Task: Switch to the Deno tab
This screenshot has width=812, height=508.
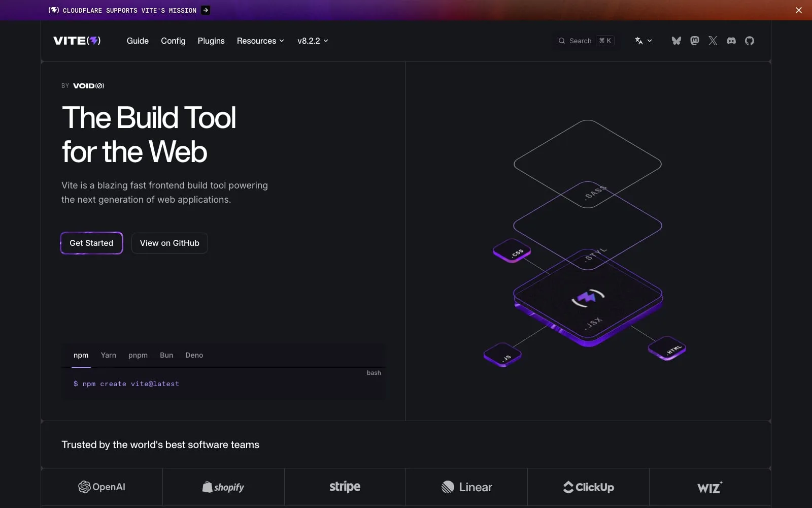Action: click(x=194, y=355)
